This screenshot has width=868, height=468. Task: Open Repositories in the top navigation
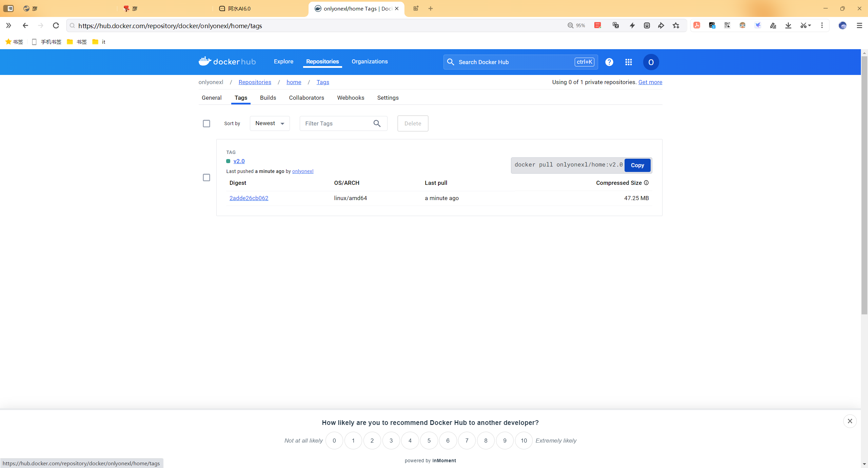[x=322, y=61]
